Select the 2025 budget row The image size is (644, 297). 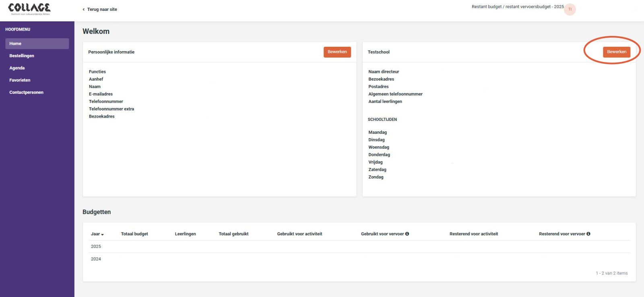click(x=359, y=247)
